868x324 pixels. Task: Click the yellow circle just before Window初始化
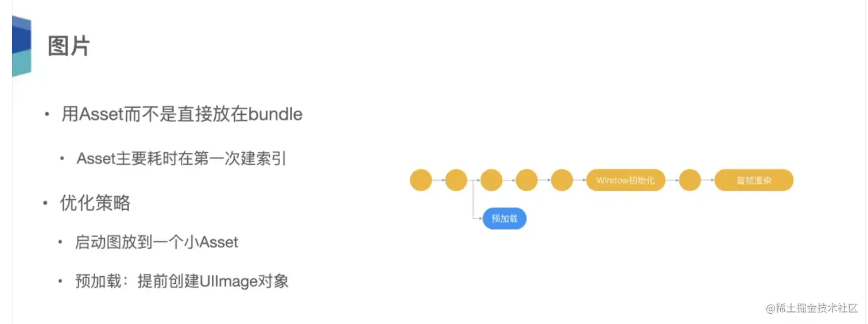562,180
